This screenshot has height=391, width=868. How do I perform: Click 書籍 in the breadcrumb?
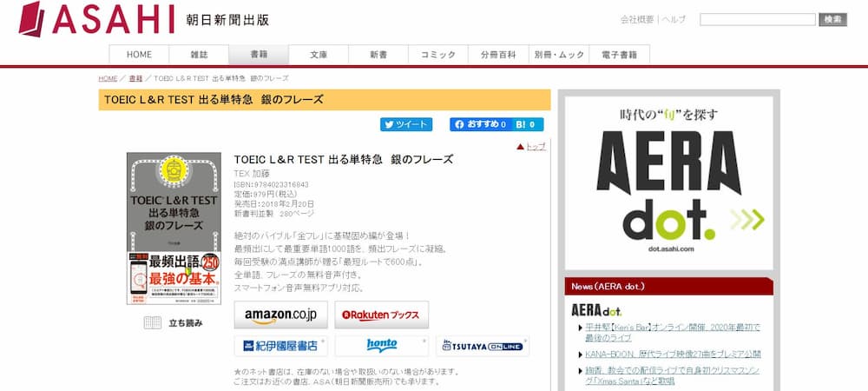coord(135,79)
